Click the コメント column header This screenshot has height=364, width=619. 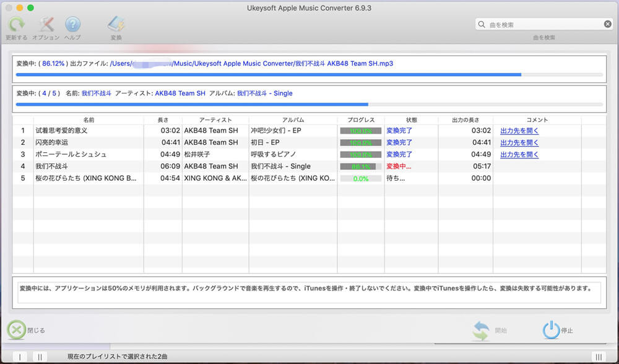[x=537, y=119]
